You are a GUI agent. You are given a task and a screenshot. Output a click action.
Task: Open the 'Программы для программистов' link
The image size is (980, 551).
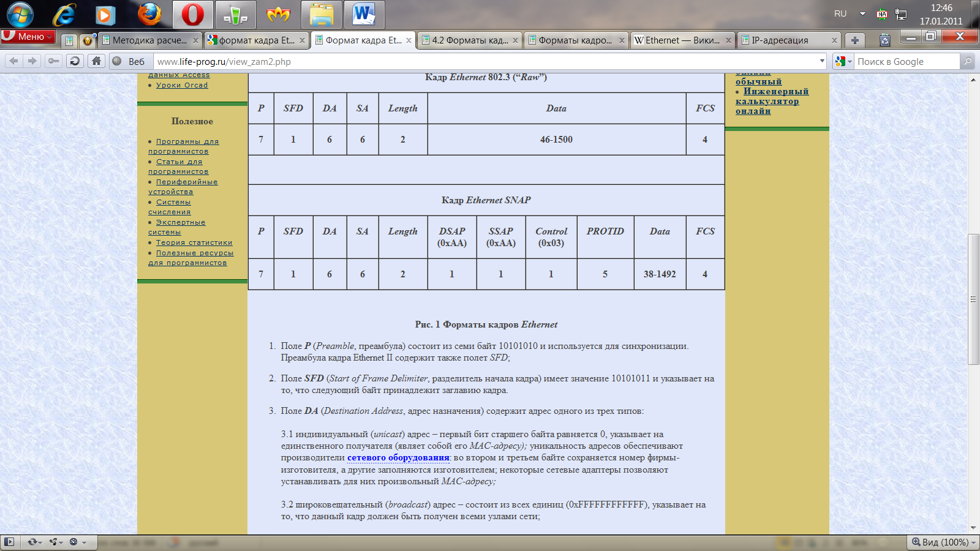[184, 146]
